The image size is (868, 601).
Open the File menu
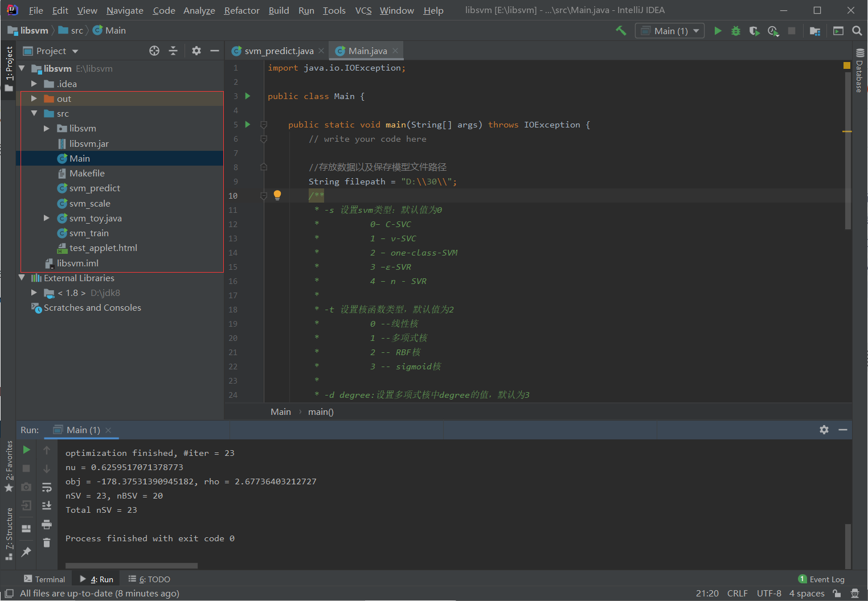click(x=36, y=10)
